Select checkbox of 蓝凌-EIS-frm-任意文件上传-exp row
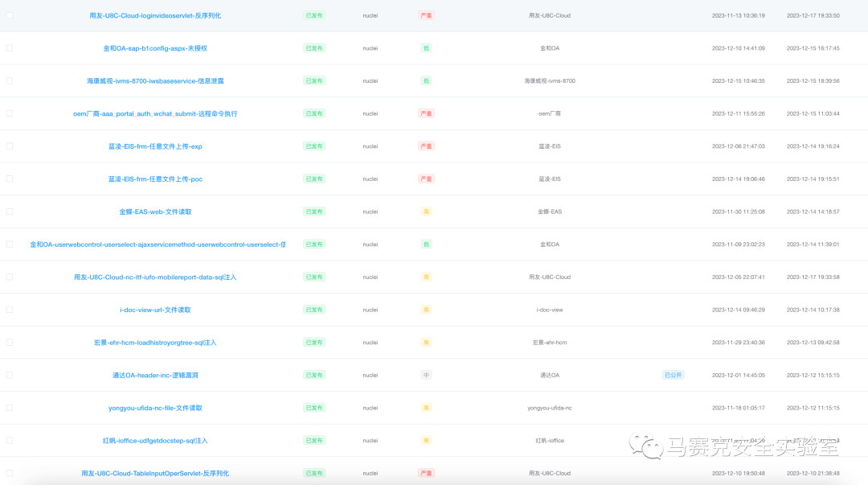The image size is (868, 485). (10, 146)
